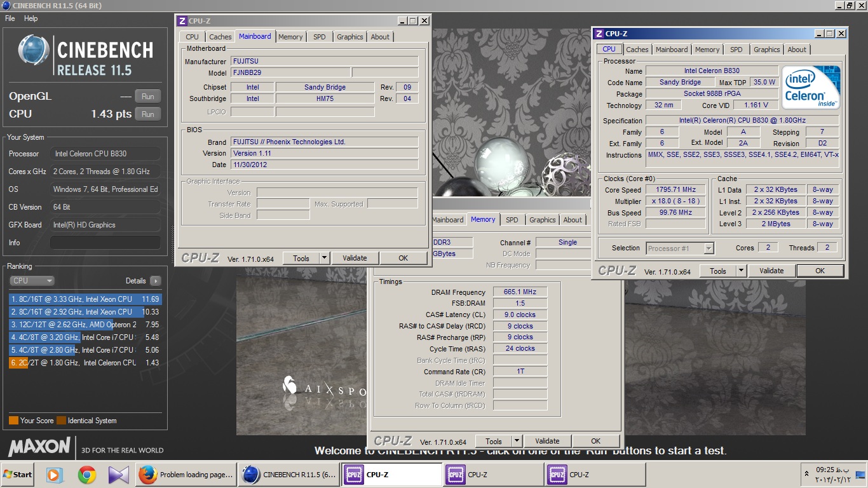Click the BIOS Version 1.11 field
The height and width of the screenshot is (488, 868).
pyautogui.click(x=325, y=154)
